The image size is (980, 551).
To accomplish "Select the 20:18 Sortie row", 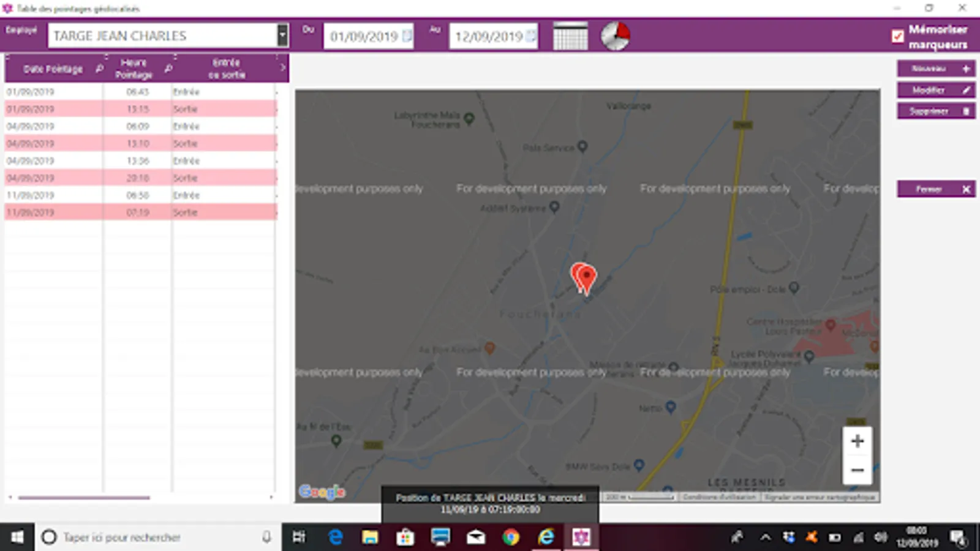I will click(140, 178).
